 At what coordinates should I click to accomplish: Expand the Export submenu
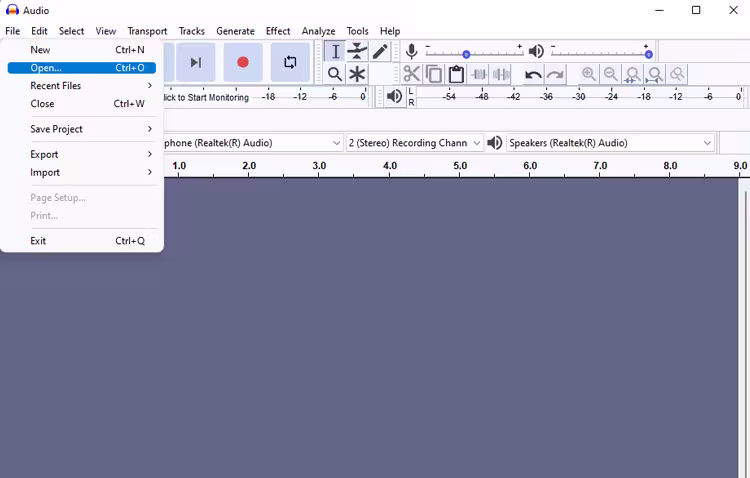coord(82,154)
